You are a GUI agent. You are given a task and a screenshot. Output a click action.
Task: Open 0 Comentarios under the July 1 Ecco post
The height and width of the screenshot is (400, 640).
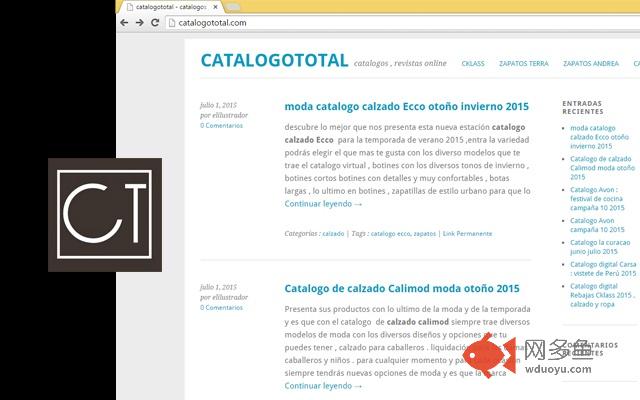pyautogui.click(x=221, y=126)
